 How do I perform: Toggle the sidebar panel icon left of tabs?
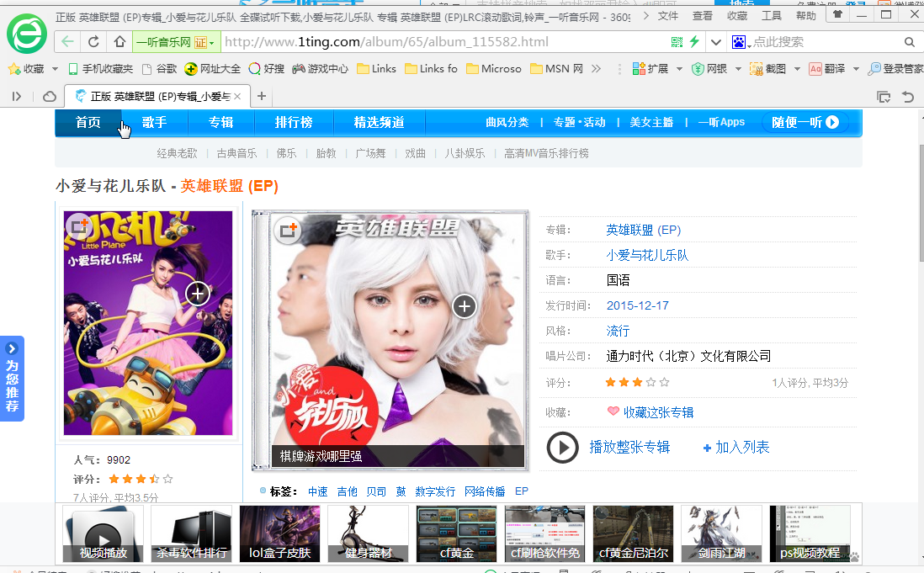(17, 96)
